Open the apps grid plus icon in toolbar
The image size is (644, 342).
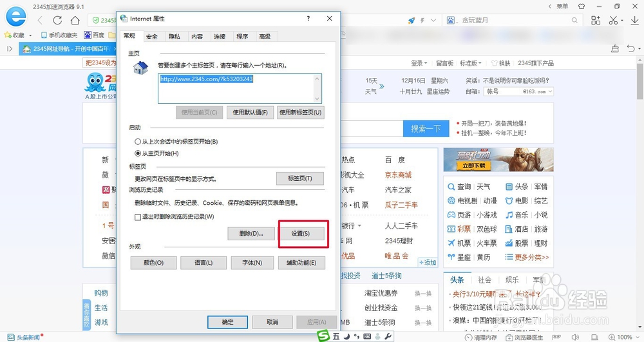[596, 20]
